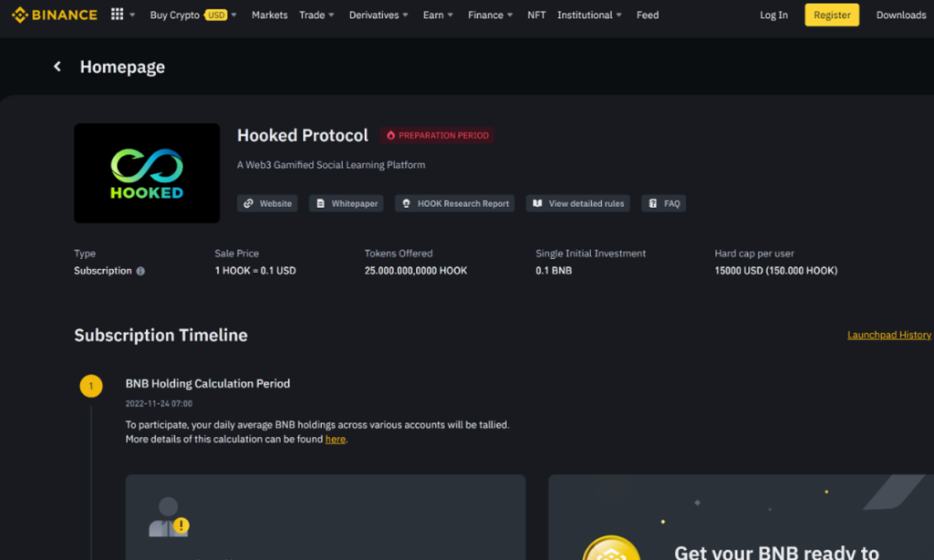The width and height of the screenshot is (934, 560).
Task: Open the FAQ button
Action: coord(664,203)
